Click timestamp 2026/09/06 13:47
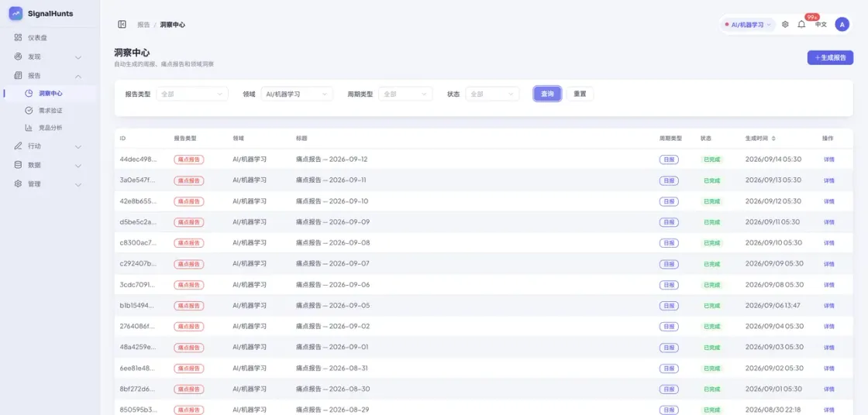 tap(774, 305)
